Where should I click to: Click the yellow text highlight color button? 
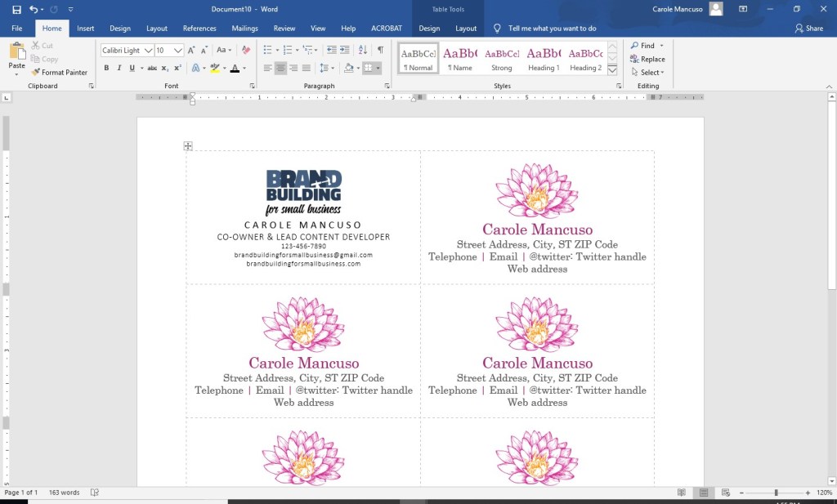215,69
